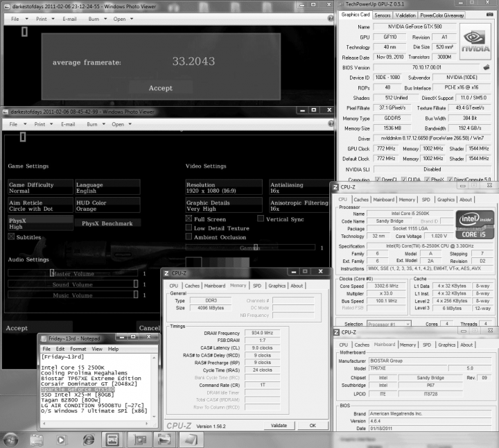Enable Low Detail Texture checkbox

[x=189, y=227]
